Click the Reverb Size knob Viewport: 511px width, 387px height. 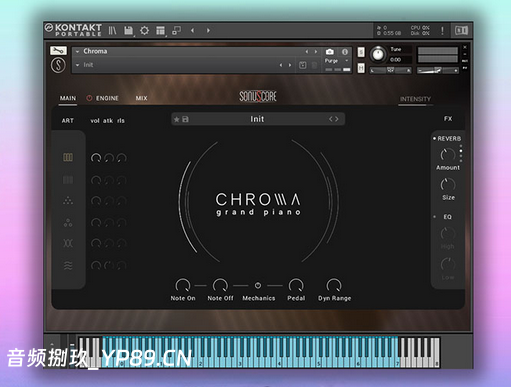click(x=448, y=185)
